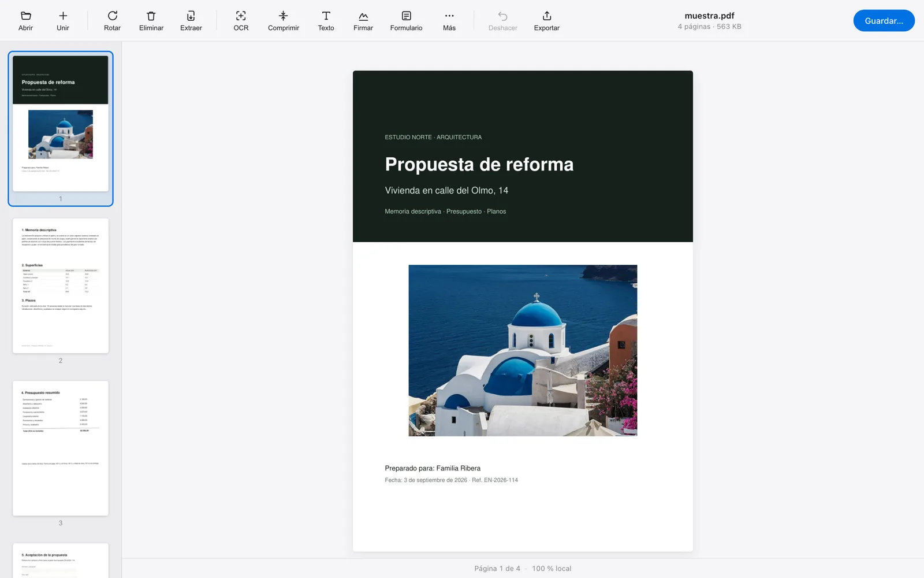
Task: Select page 3 thumbnail
Action: [61, 448]
